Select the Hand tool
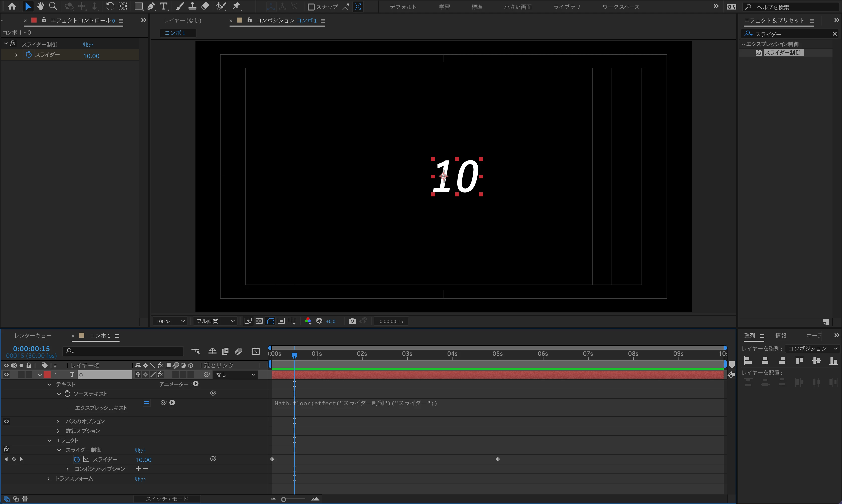842x504 pixels. coord(40,6)
